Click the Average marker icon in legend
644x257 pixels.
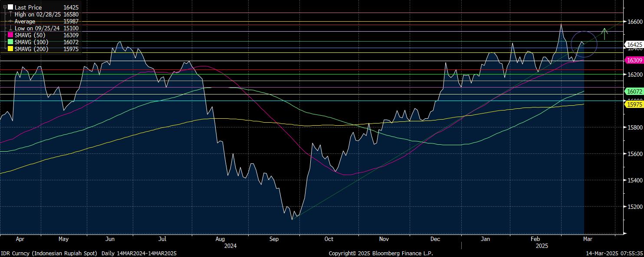click(11, 21)
